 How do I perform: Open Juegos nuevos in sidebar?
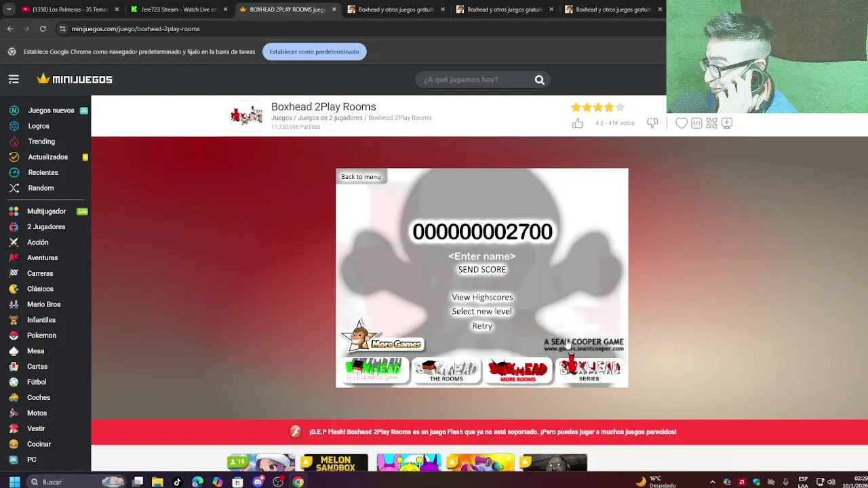51,110
